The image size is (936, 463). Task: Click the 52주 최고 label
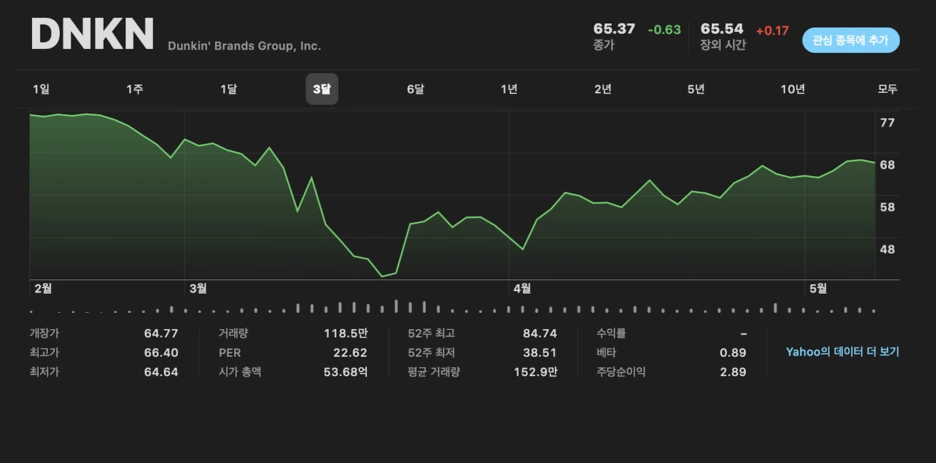(431, 334)
